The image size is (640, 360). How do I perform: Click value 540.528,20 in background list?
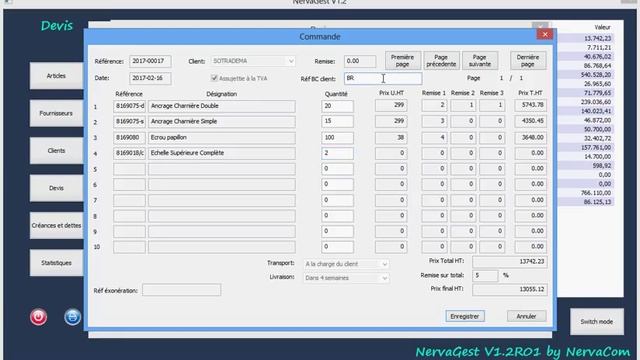point(596,75)
